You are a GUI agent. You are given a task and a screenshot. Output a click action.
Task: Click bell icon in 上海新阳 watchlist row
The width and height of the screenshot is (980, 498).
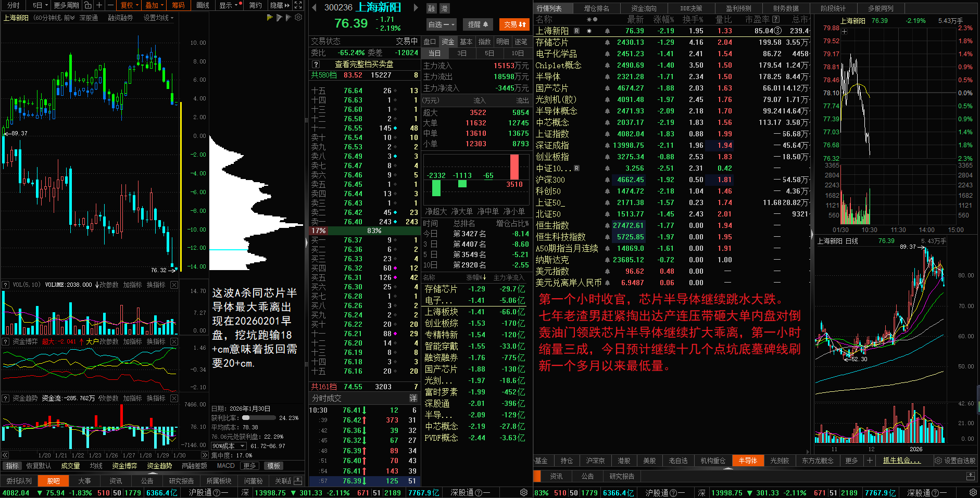click(x=607, y=31)
